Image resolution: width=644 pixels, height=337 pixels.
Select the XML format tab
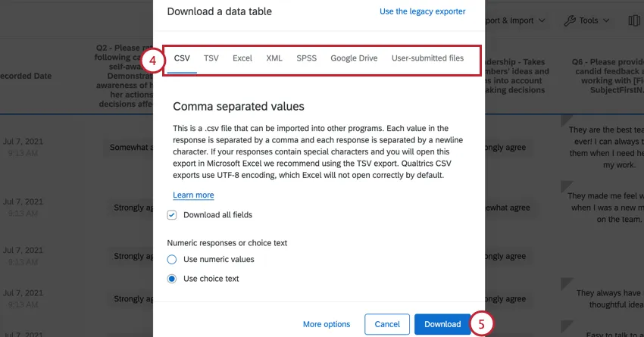point(274,58)
